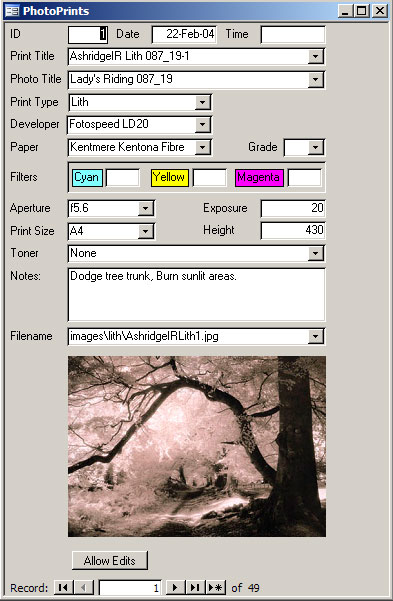393x601 pixels.
Task: Click the Allow Edits button
Action: click(x=110, y=560)
